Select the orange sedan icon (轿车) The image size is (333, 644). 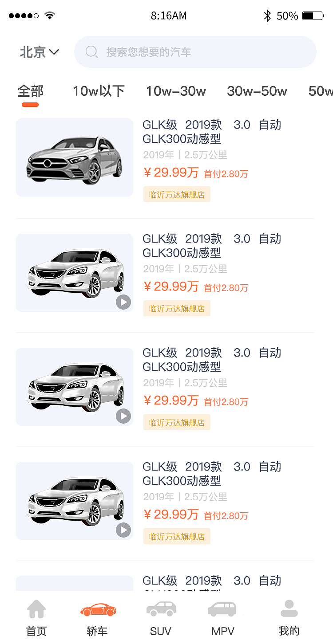98,609
